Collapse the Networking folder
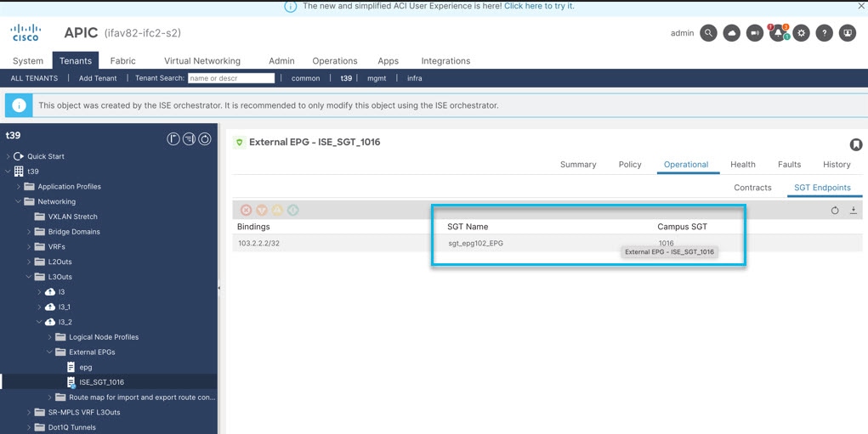 (18, 201)
